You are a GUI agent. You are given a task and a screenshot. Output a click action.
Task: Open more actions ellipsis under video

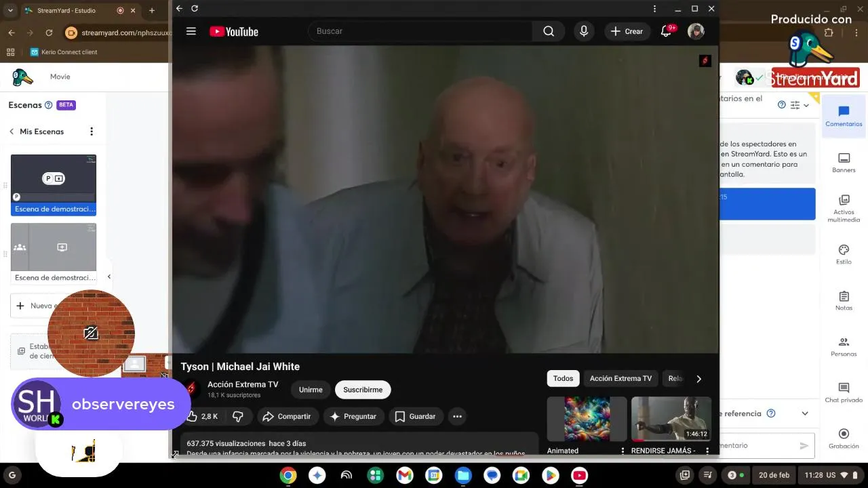click(x=457, y=416)
